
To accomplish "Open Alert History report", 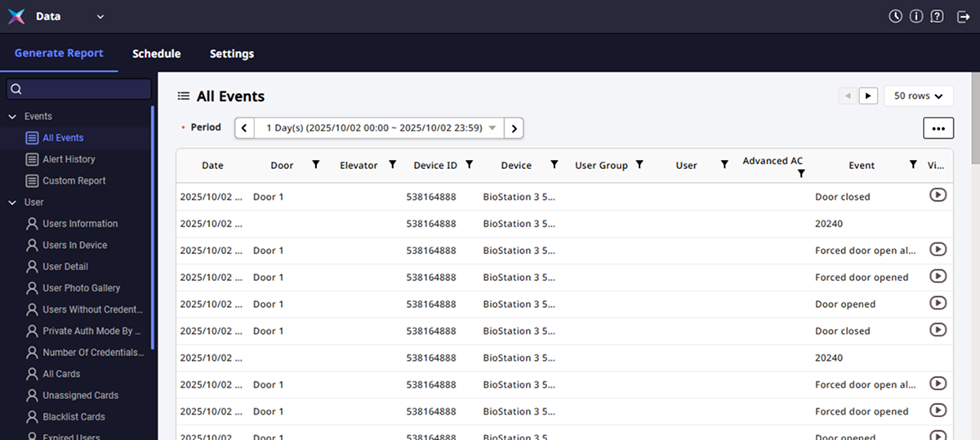I will coord(69,159).
